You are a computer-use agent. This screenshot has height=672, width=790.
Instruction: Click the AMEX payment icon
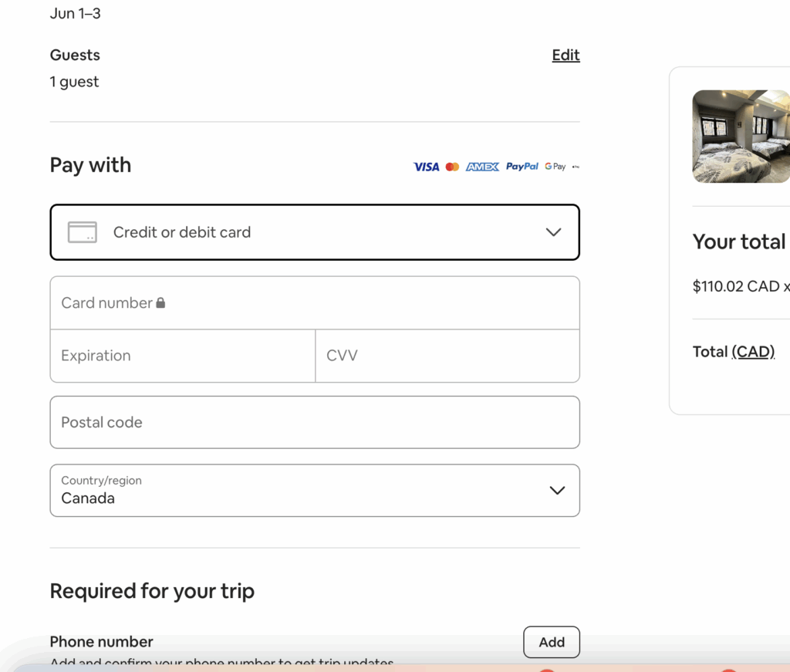[x=481, y=166]
